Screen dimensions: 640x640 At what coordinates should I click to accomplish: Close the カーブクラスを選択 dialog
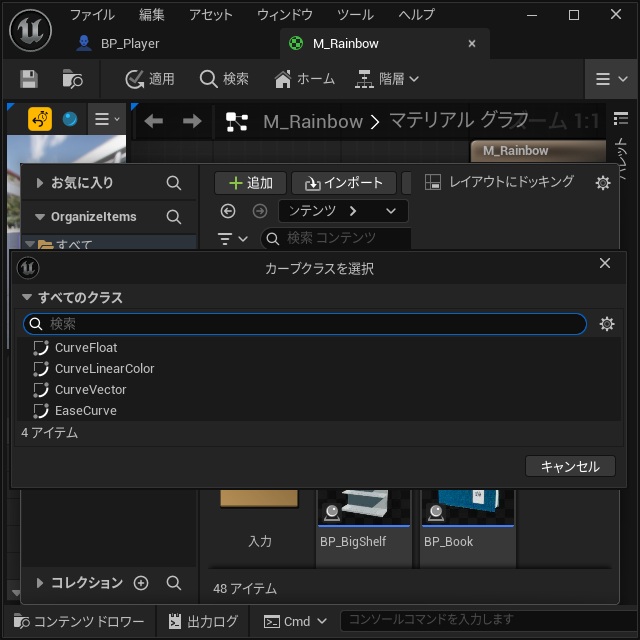pyautogui.click(x=605, y=263)
